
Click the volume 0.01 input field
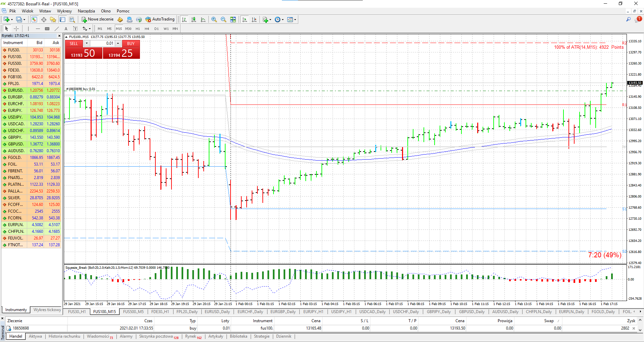click(x=102, y=43)
